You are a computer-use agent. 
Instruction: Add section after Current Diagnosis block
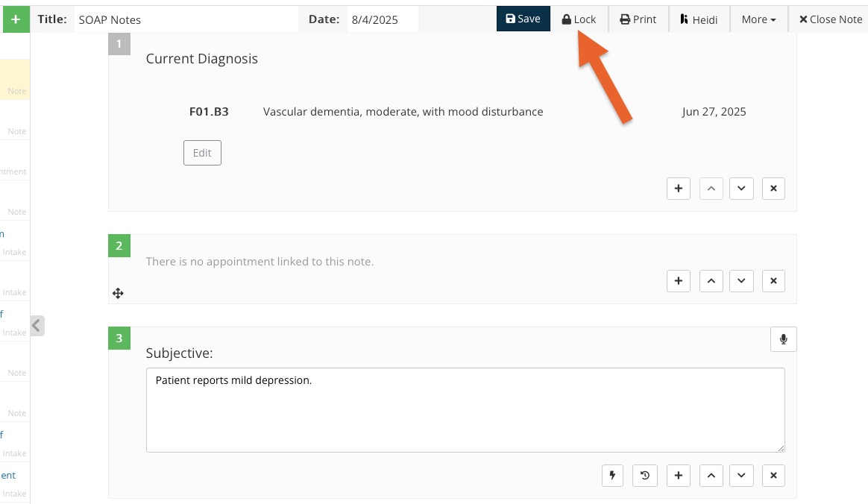[678, 189]
